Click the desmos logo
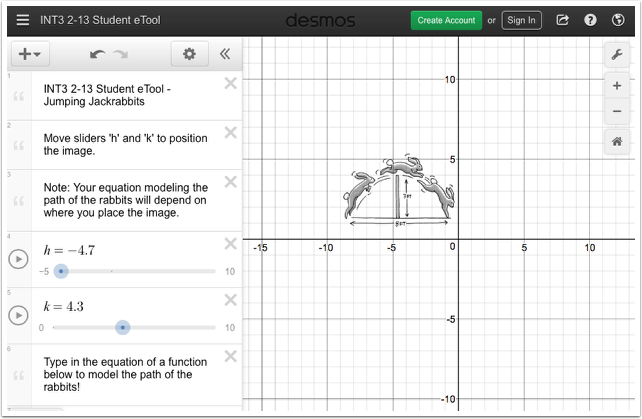642x419 pixels. point(320,20)
